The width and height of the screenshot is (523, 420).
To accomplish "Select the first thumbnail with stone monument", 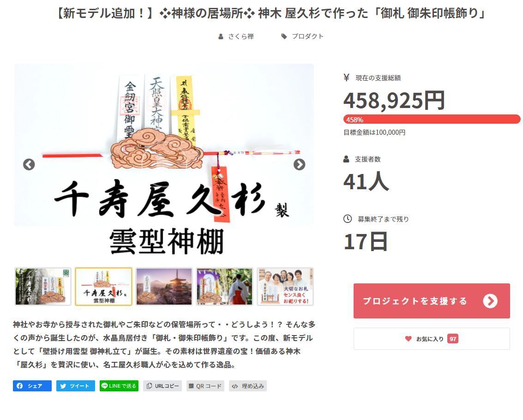I will 43,287.
